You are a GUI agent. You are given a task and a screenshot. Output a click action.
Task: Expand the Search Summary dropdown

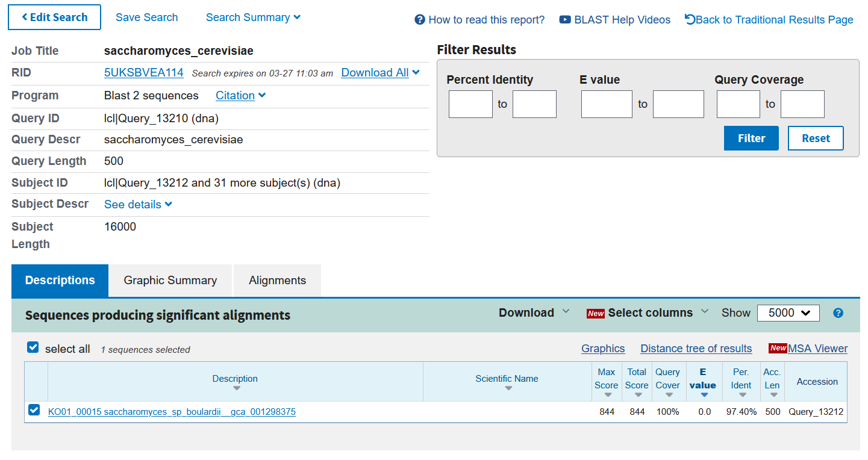(x=253, y=17)
